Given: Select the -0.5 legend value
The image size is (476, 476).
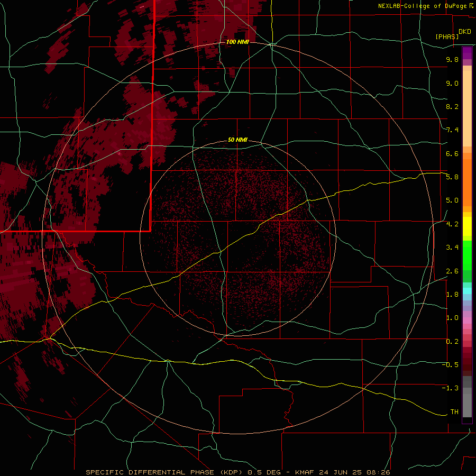Looking at the screenshot, I should click(x=450, y=365).
